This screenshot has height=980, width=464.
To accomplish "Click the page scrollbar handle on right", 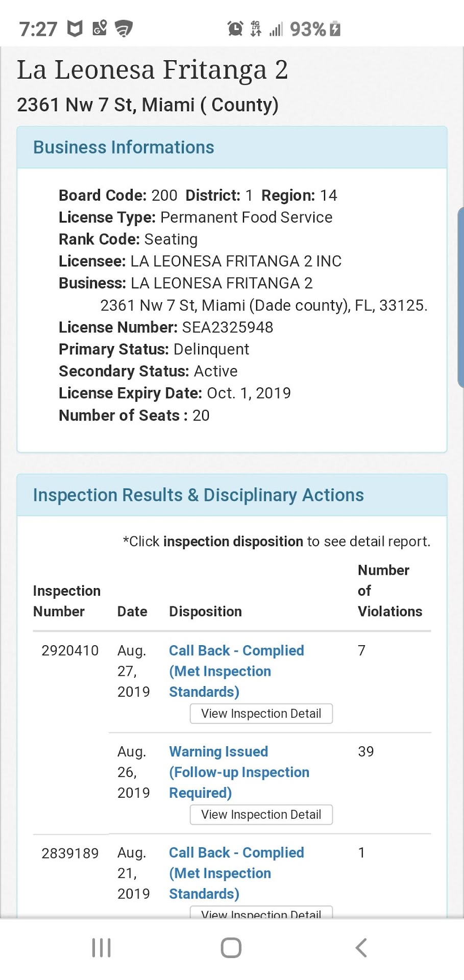I will point(460,297).
